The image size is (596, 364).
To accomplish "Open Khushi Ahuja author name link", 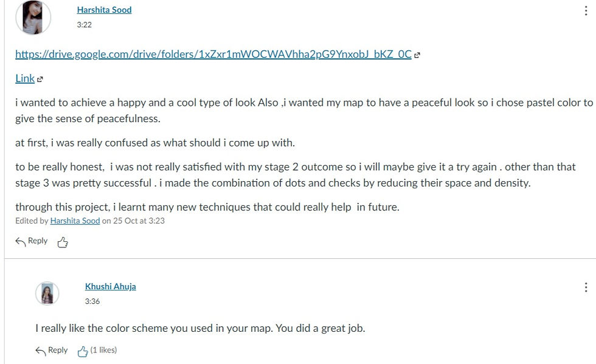I will 110,286.
